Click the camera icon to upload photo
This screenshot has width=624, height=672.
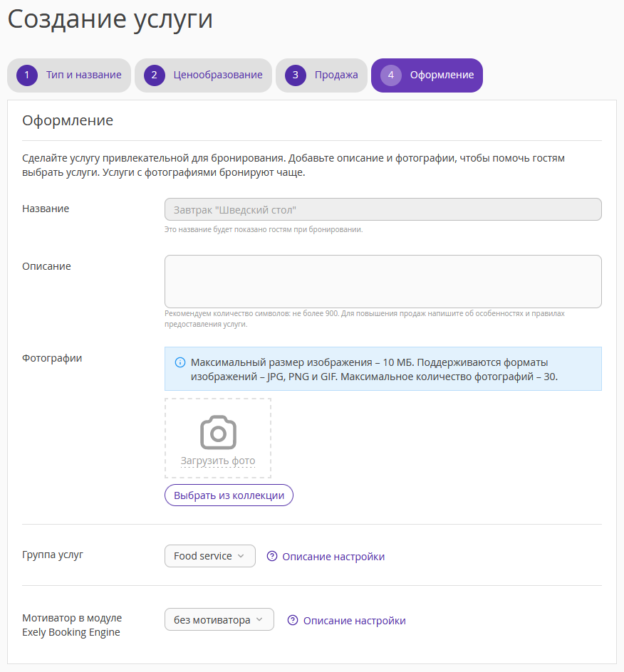[218, 432]
